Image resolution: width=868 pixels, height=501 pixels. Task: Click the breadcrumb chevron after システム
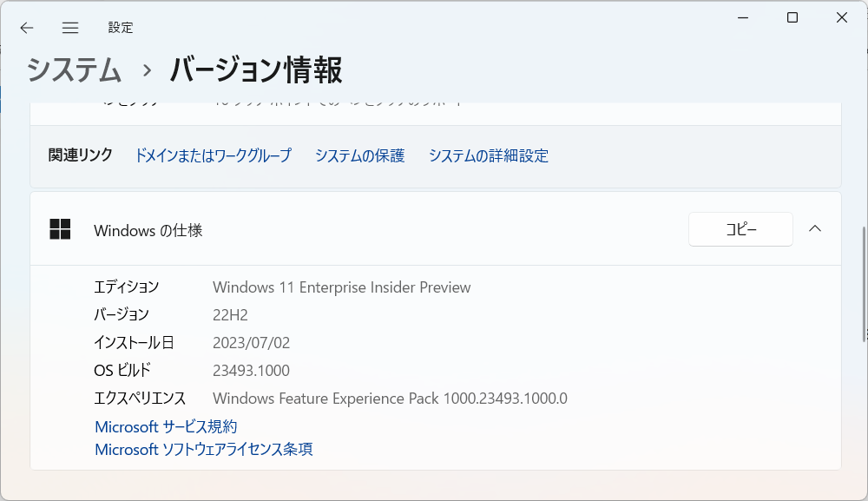click(x=147, y=71)
